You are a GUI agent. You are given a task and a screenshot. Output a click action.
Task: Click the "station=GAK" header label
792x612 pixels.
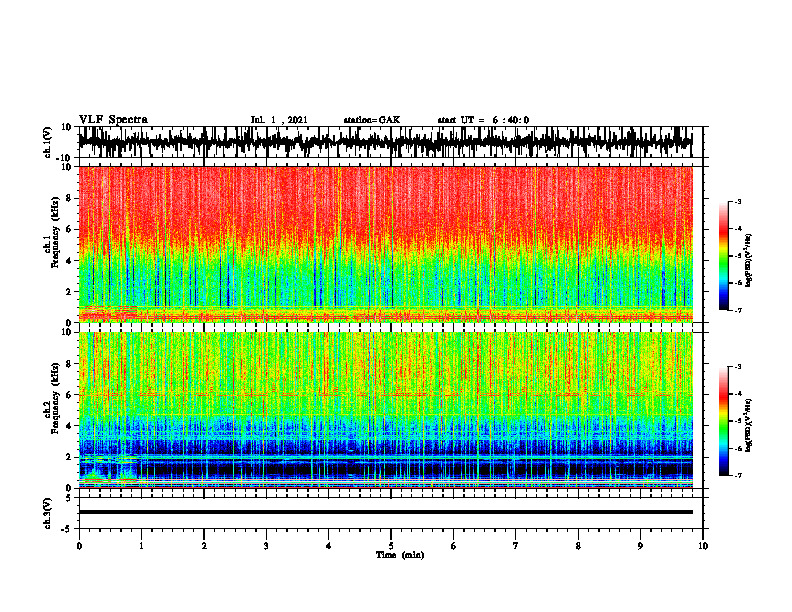372,120
